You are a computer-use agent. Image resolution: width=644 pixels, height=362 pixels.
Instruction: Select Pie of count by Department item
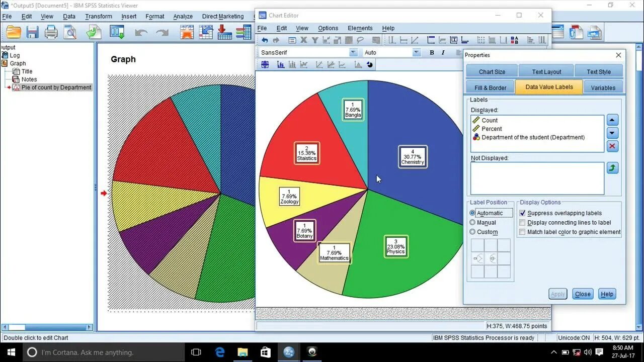click(56, 87)
